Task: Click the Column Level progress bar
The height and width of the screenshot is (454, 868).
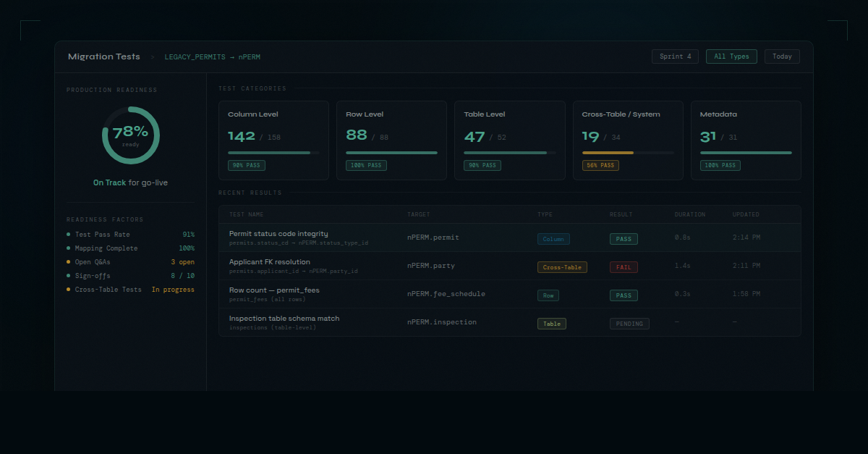Action: coord(273,153)
